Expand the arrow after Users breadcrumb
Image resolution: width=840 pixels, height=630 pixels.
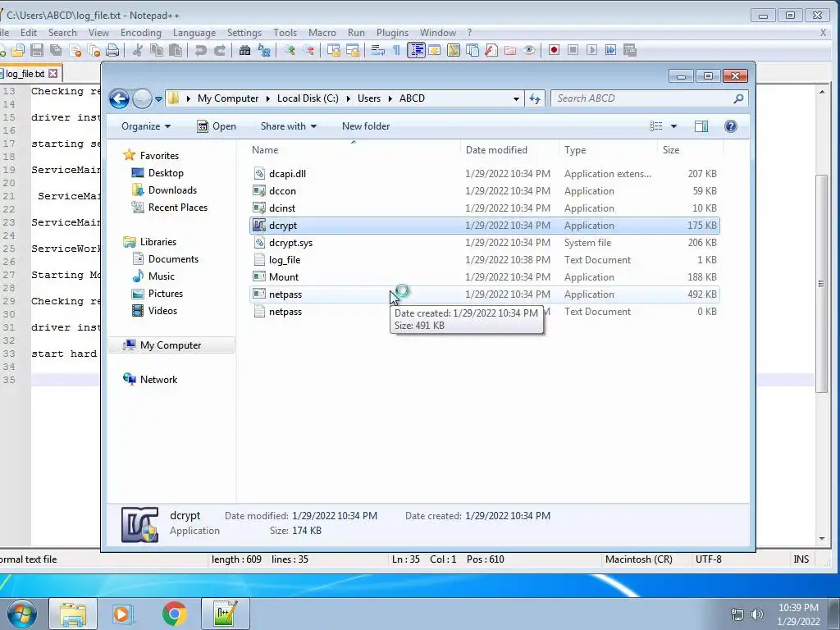tap(390, 98)
